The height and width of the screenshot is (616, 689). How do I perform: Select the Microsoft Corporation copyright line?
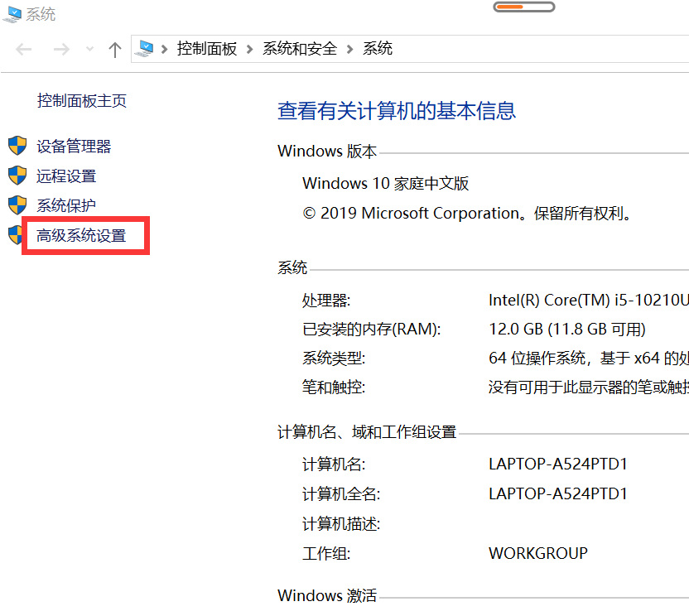[x=468, y=214]
